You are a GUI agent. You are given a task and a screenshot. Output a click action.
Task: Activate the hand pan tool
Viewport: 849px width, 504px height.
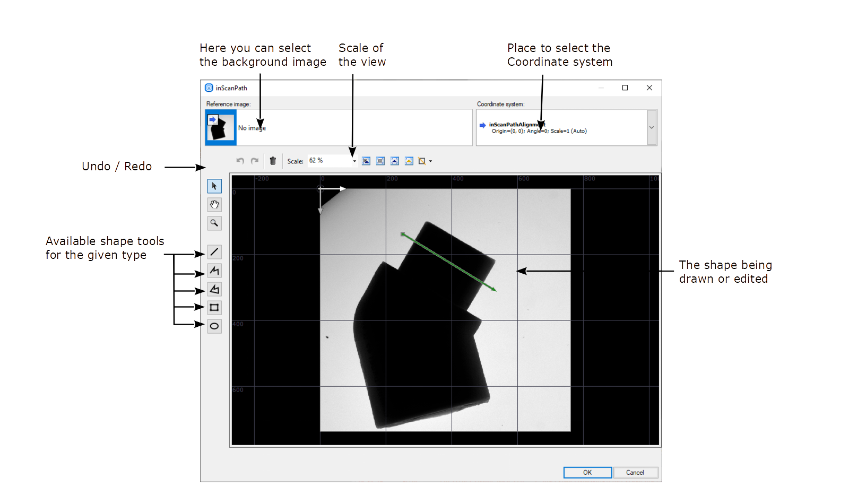(x=214, y=205)
